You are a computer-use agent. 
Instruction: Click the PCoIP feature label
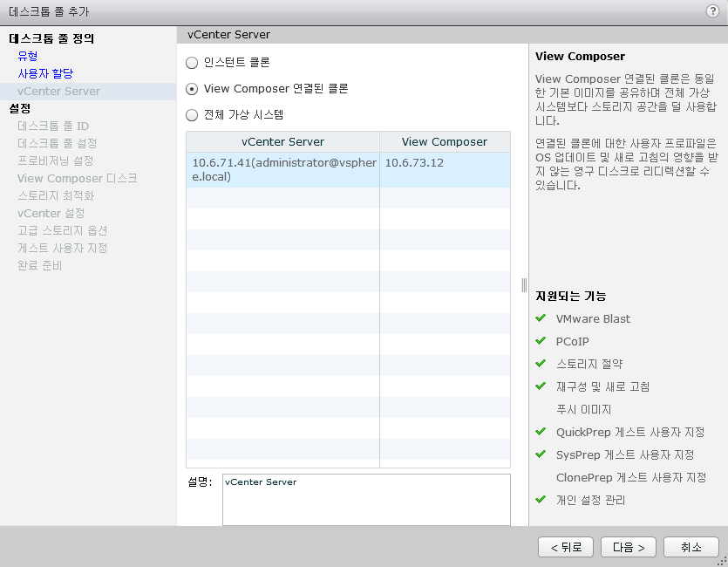click(573, 341)
